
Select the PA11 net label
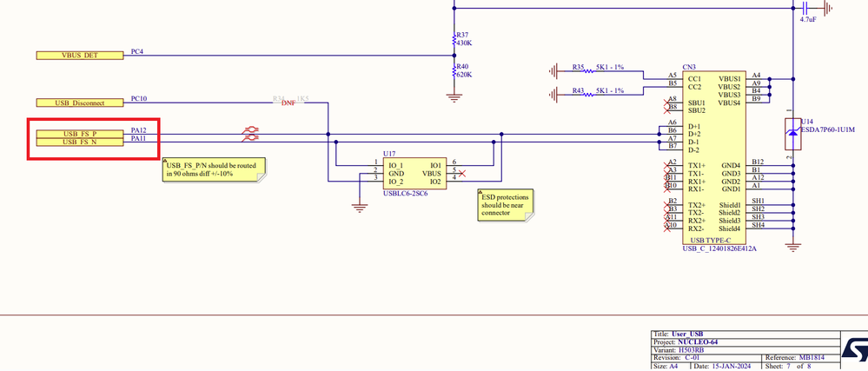138,138
